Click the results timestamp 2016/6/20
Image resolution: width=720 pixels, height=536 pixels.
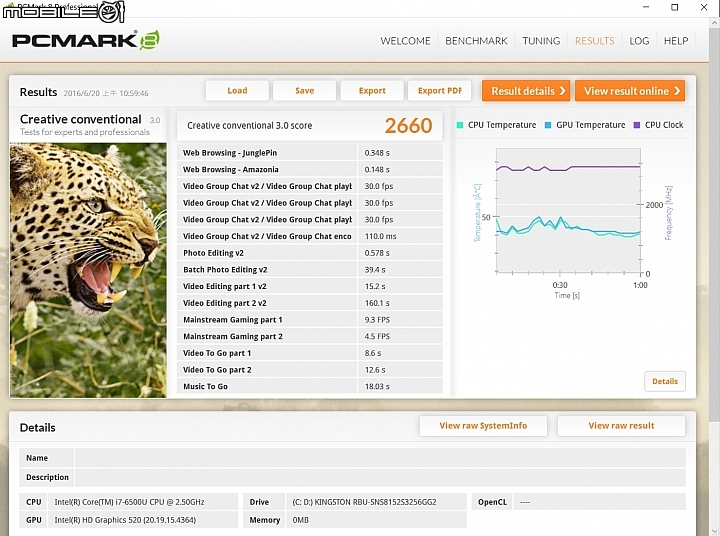pos(106,93)
